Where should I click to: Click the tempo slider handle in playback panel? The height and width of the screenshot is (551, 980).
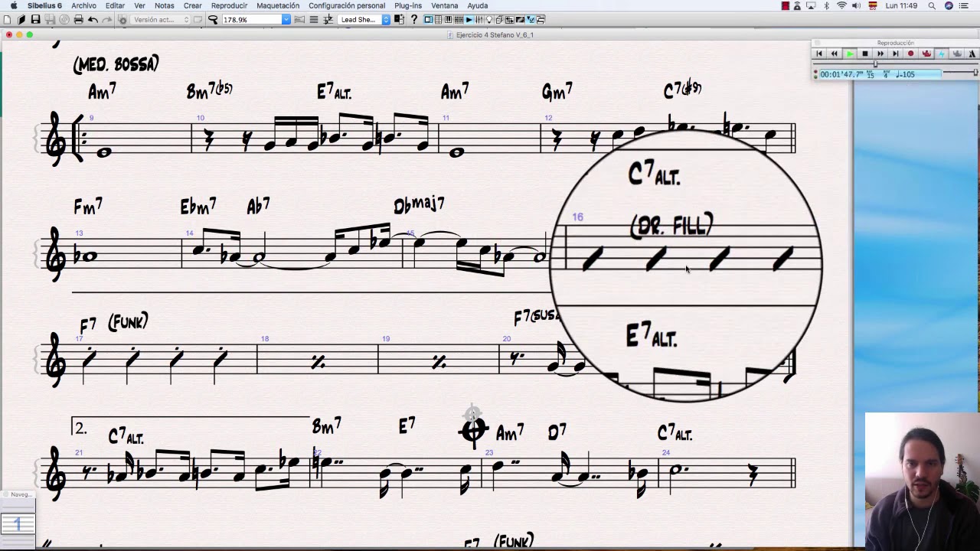(975, 72)
